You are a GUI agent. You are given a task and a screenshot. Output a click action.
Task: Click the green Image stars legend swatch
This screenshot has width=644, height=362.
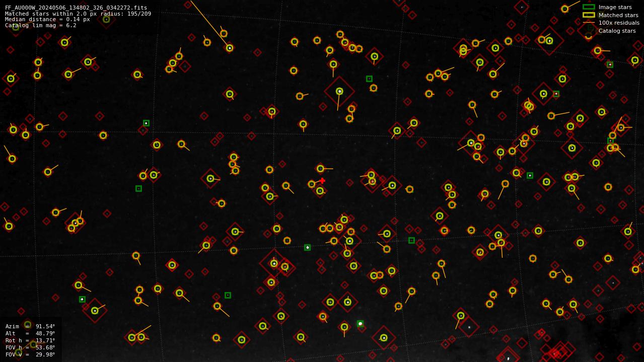[x=589, y=7]
